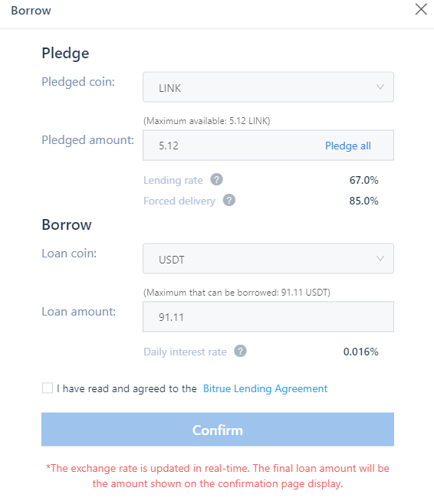
Task: Click the Maximum available 5.12 LINK hint
Action: click(x=207, y=121)
